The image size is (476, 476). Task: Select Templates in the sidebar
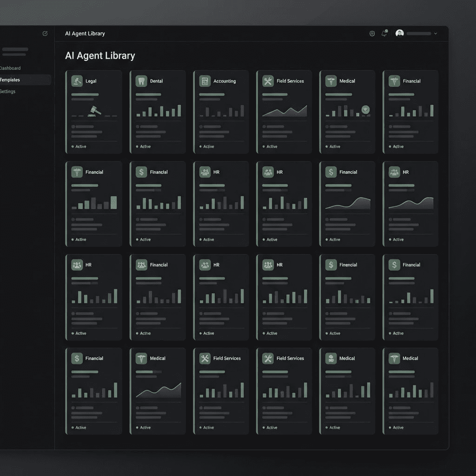pyautogui.click(x=9, y=79)
